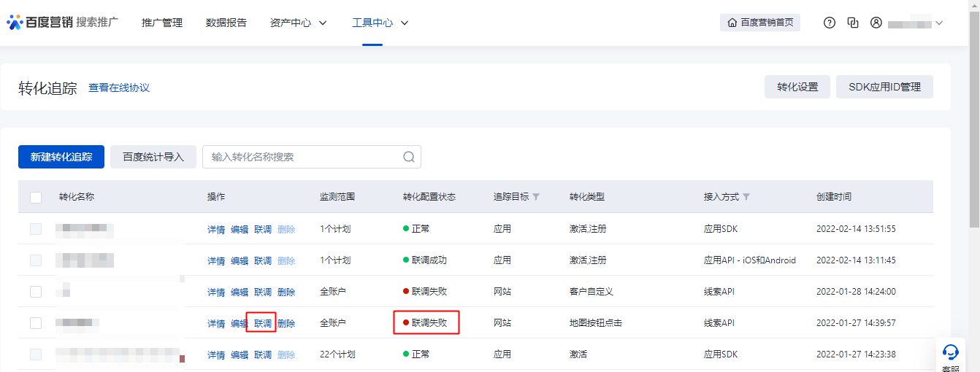The image size is (980, 372).
Task: Open the 数据报告 menu
Action: click(x=226, y=23)
